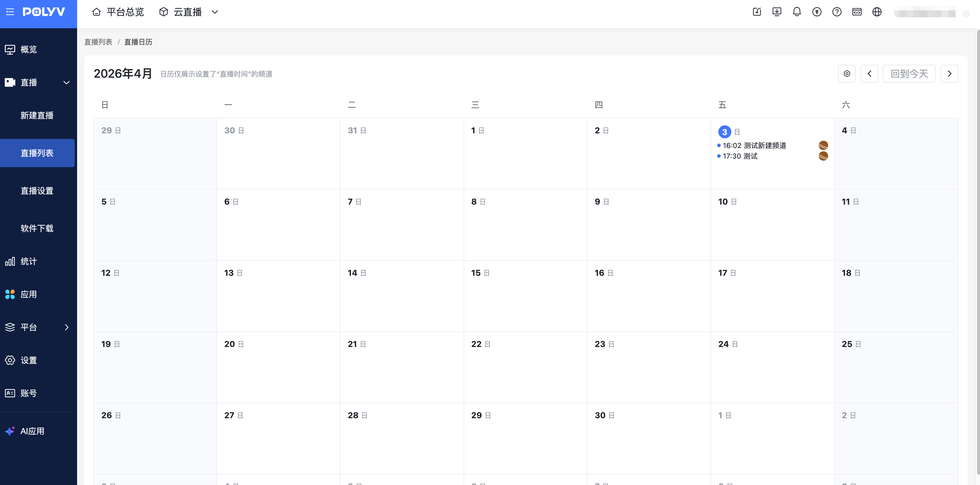980x485 pixels.
Task: Open the 云直播 product dropdown
Action: pyautogui.click(x=189, y=12)
